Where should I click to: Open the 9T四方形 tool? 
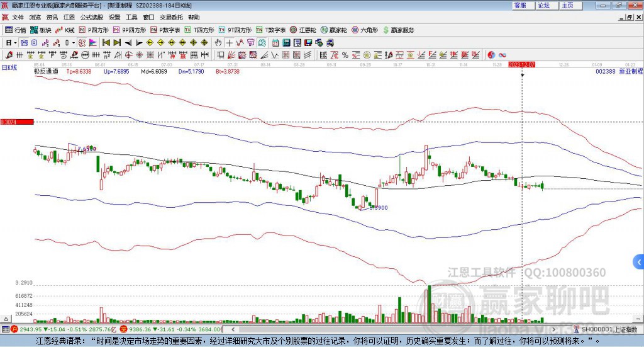coord(235,30)
